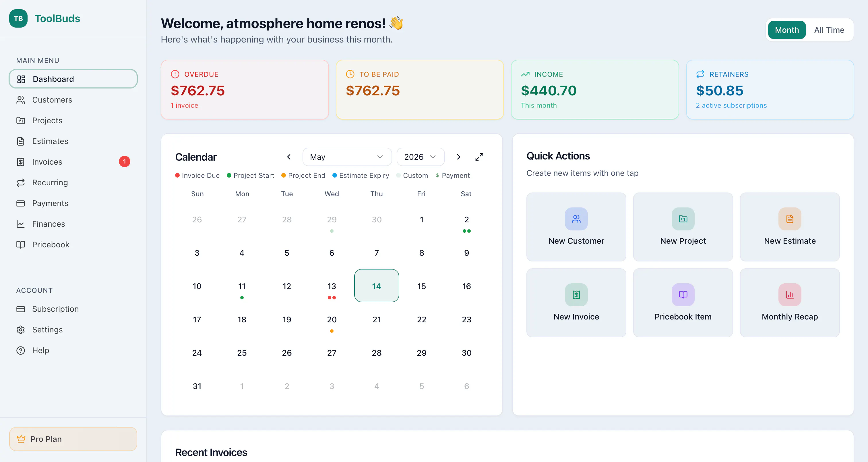Select May 13 with two invoice due dots
The width and height of the screenshot is (868, 462).
coord(332,286)
